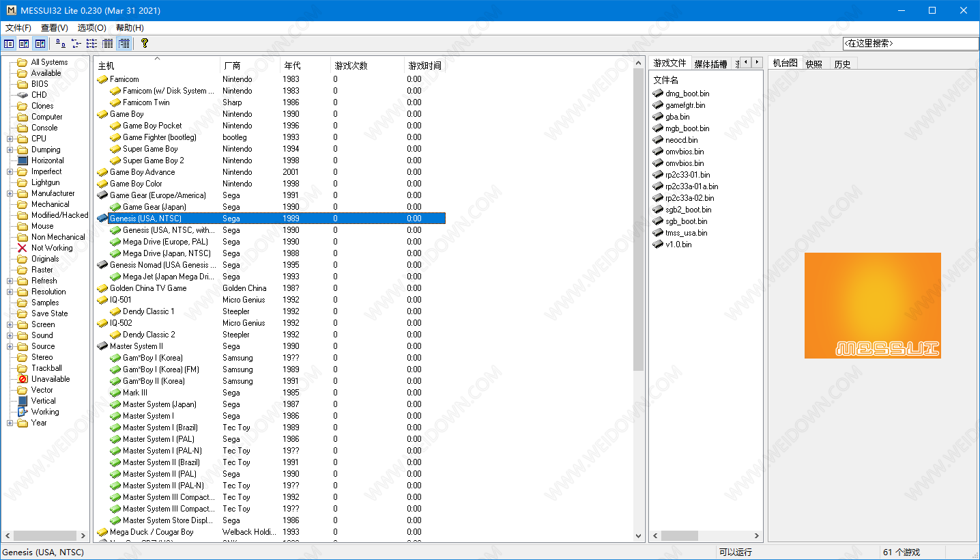The width and height of the screenshot is (980, 560).
Task: Switch to the 历史 tab
Action: pyautogui.click(x=842, y=64)
